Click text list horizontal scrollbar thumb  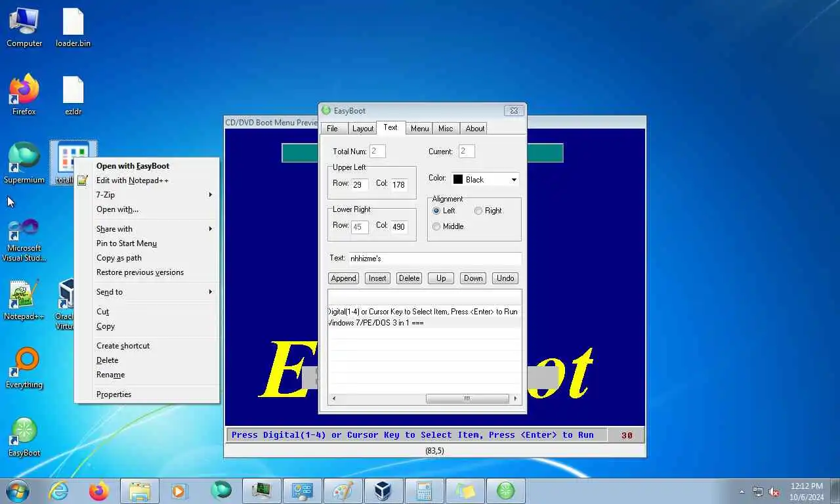tap(467, 398)
